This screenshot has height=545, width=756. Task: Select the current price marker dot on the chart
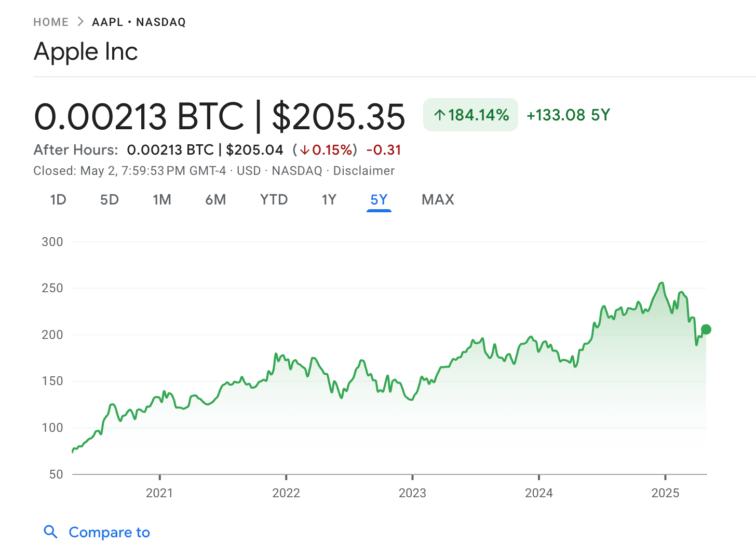click(706, 329)
